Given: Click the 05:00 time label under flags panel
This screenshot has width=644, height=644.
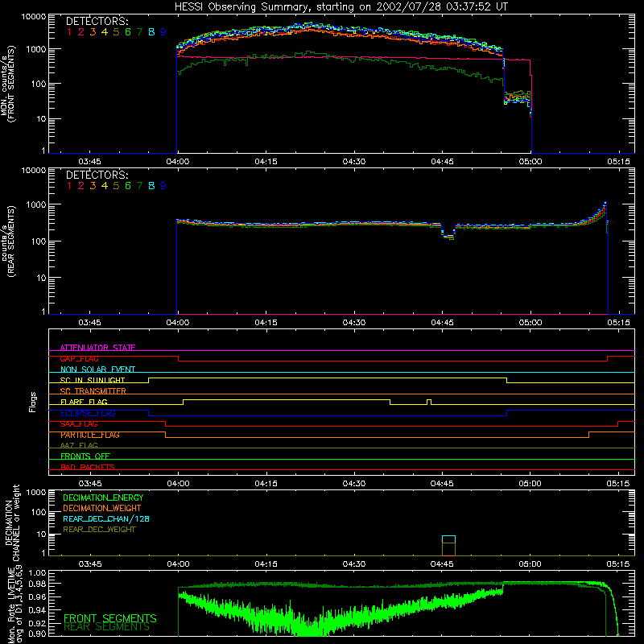Looking at the screenshot, I should (x=530, y=484).
